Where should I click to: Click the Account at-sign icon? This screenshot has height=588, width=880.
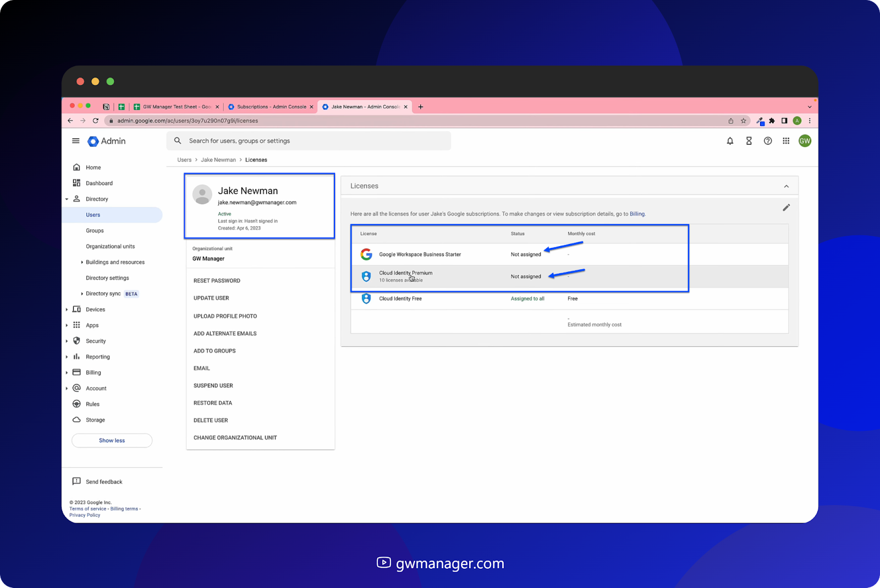(76, 388)
